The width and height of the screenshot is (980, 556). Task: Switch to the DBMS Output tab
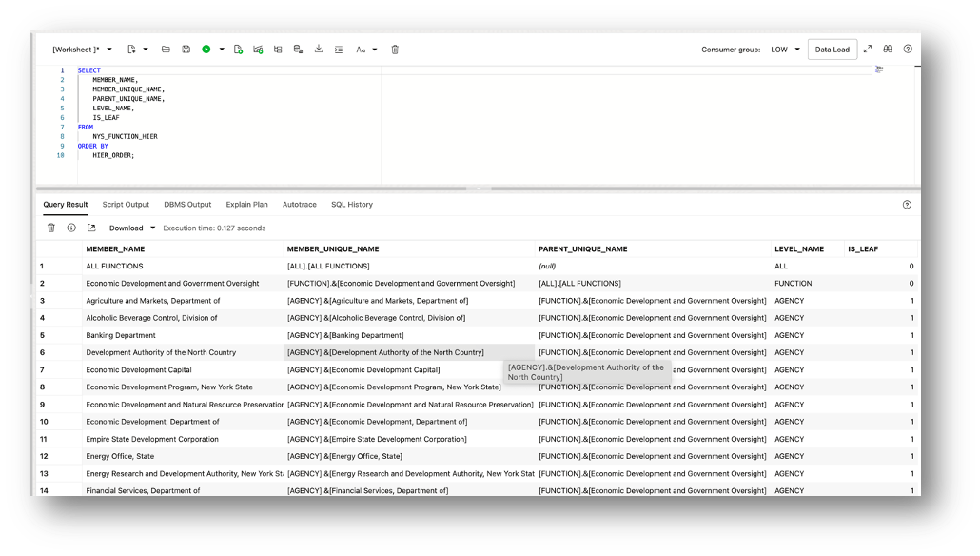pos(187,205)
